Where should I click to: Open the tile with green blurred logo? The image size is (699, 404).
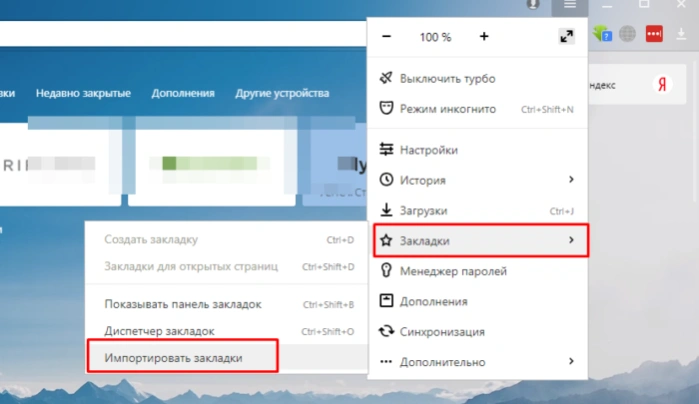212,164
